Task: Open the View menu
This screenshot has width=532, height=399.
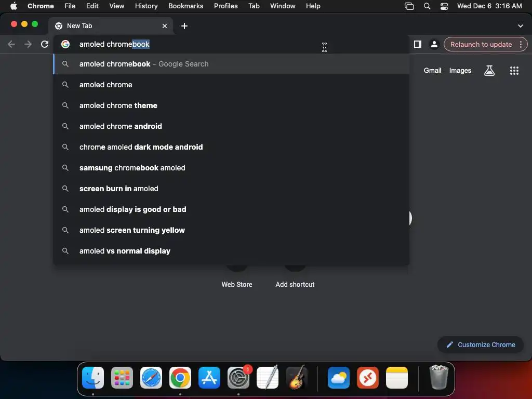Action: click(117, 6)
